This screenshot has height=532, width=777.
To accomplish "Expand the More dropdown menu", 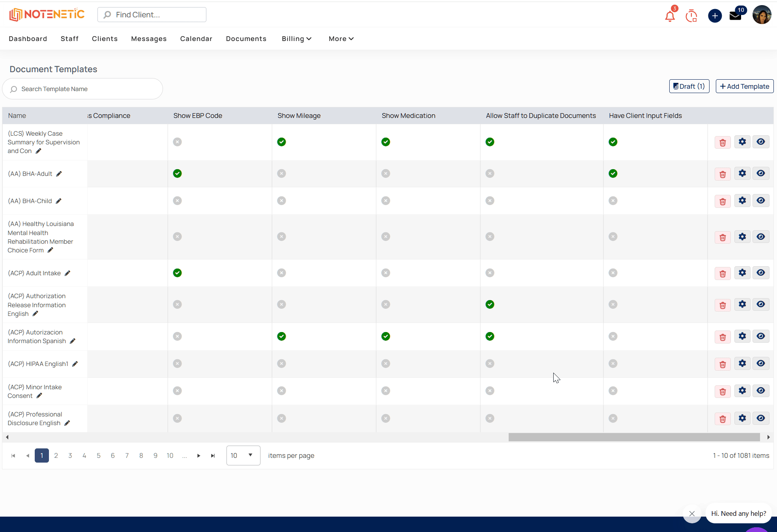I will [341, 39].
